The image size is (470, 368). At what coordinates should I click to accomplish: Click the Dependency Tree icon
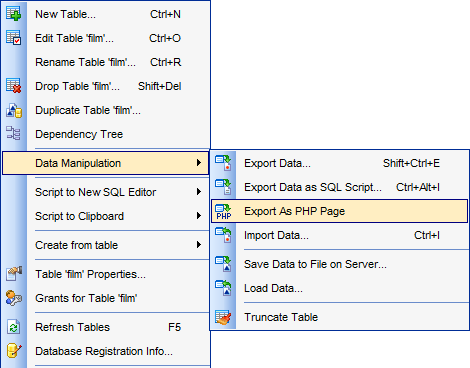tap(13, 134)
